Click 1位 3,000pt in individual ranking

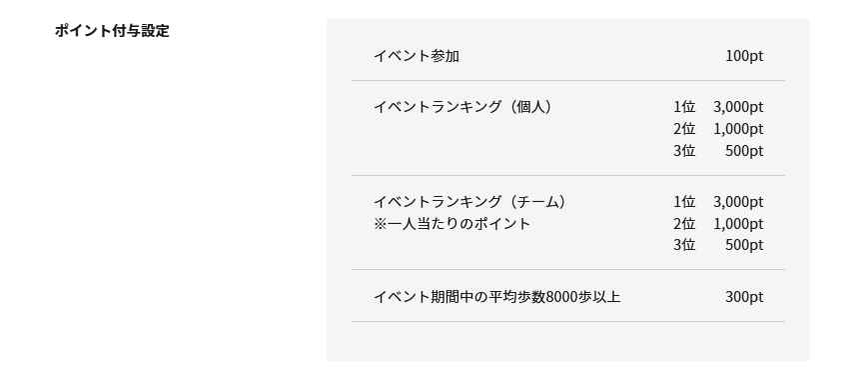coord(718,106)
